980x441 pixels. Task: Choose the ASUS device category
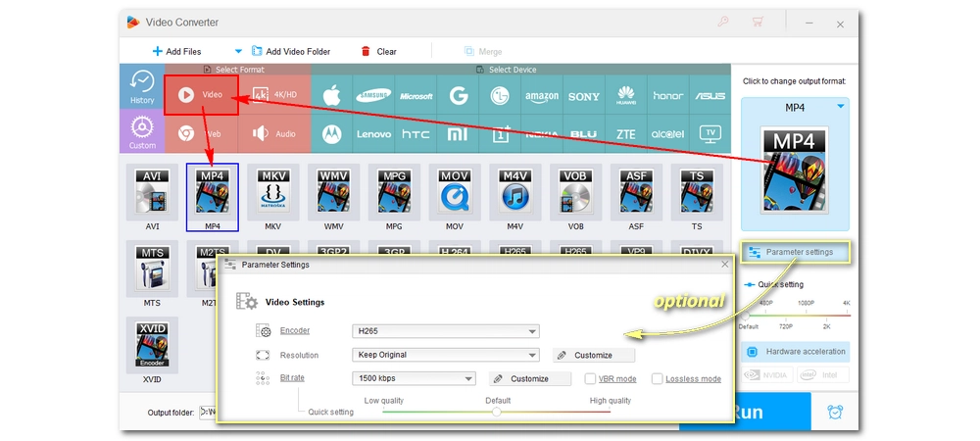tap(710, 96)
